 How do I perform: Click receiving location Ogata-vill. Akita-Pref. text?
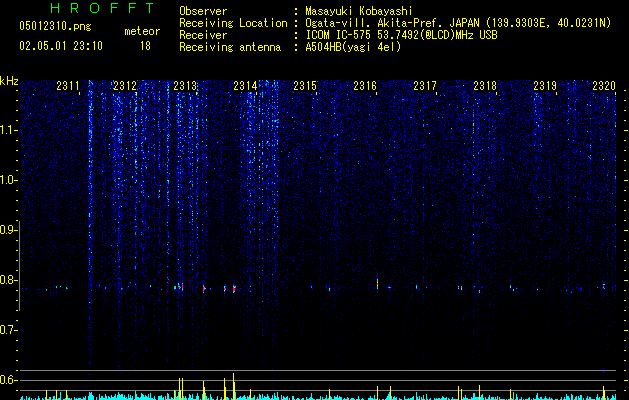tap(458, 23)
